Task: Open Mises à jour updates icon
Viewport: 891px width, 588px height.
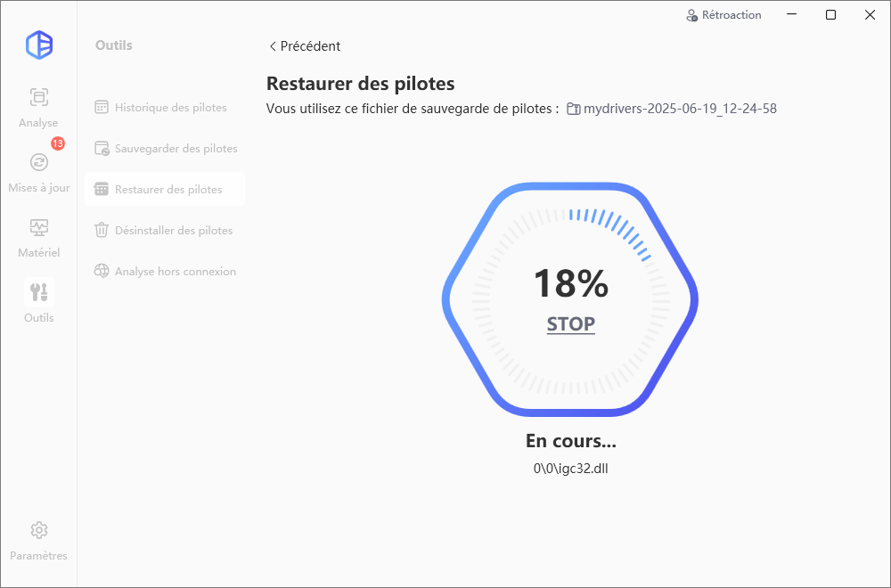Action: [38, 162]
